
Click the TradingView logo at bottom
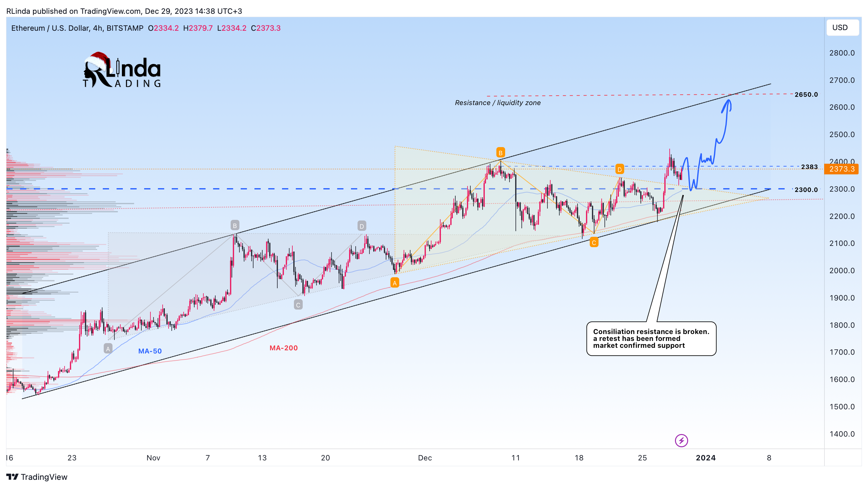click(37, 477)
